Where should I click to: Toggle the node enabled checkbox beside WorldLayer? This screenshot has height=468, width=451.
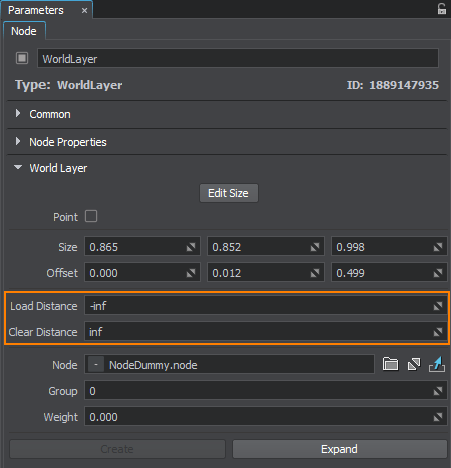pos(22,58)
